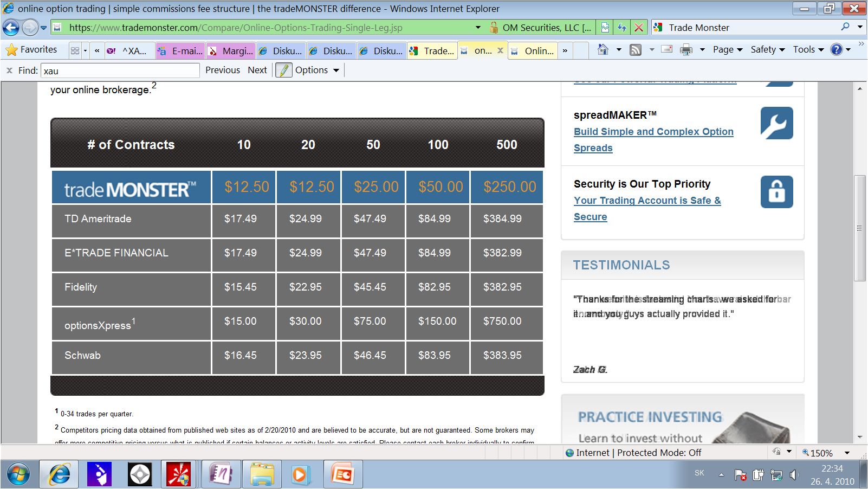The image size is (868, 489).
Task: Print the page using printer icon
Action: pos(686,50)
